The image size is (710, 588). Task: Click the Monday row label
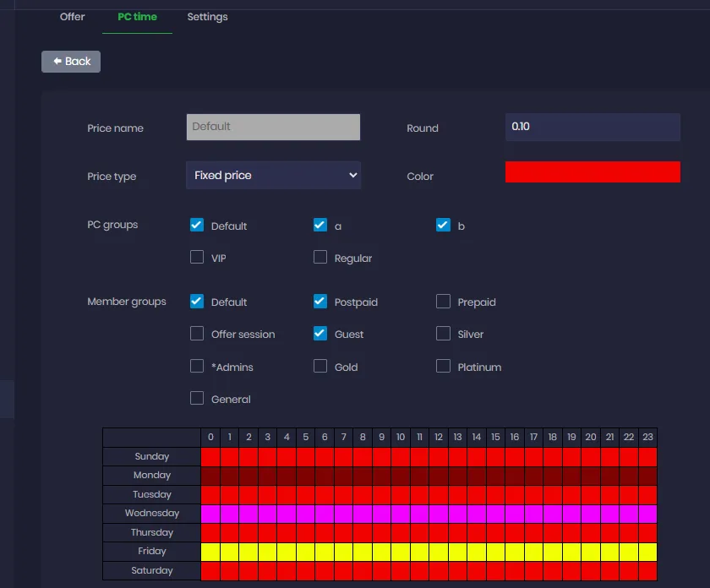click(151, 476)
